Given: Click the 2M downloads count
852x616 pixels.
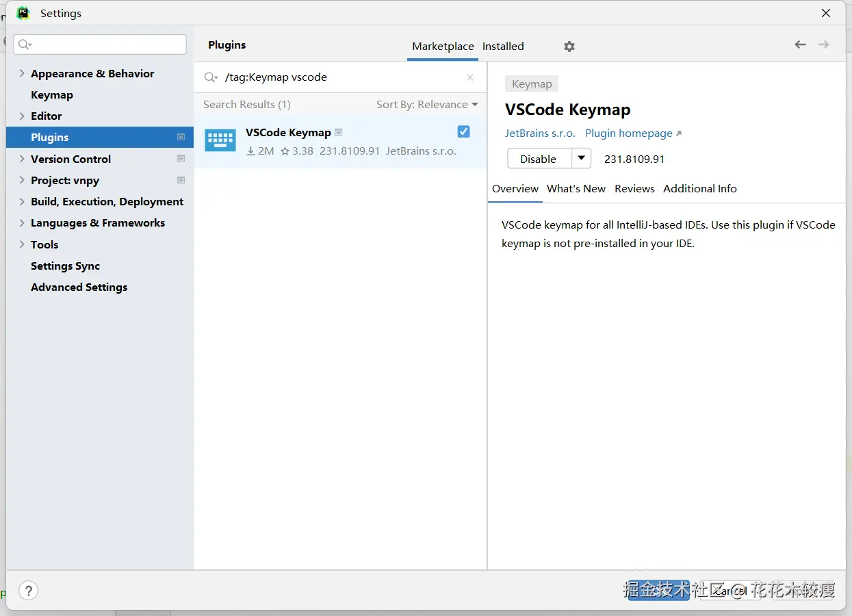Looking at the screenshot, I should click(260, 151).
